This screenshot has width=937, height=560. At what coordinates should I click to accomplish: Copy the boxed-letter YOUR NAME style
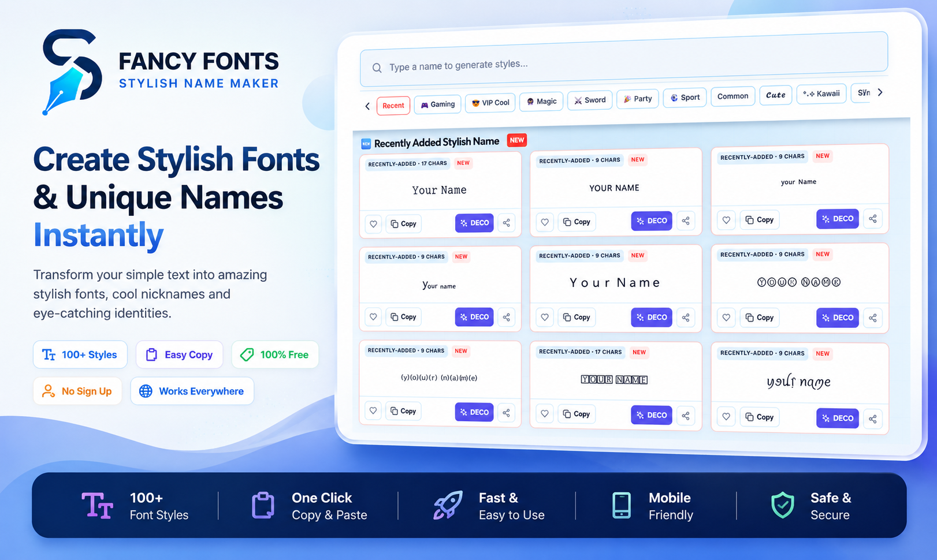(577, 414)
